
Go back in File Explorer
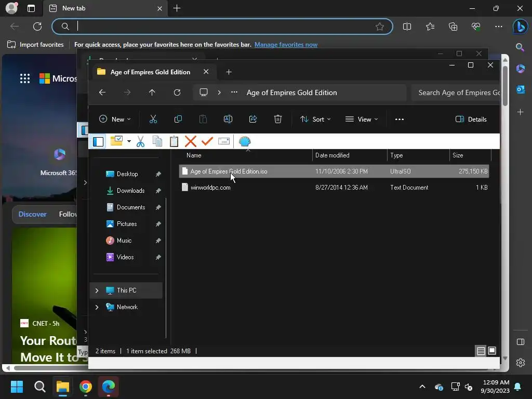102,92
